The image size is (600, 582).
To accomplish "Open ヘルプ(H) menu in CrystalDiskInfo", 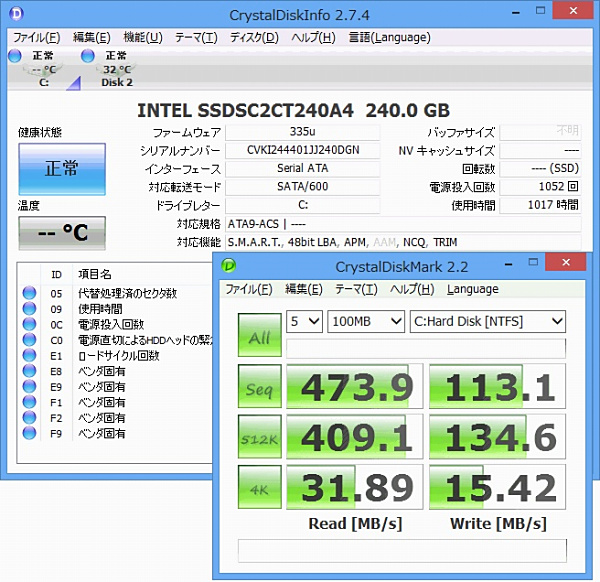I will [313, 37].
